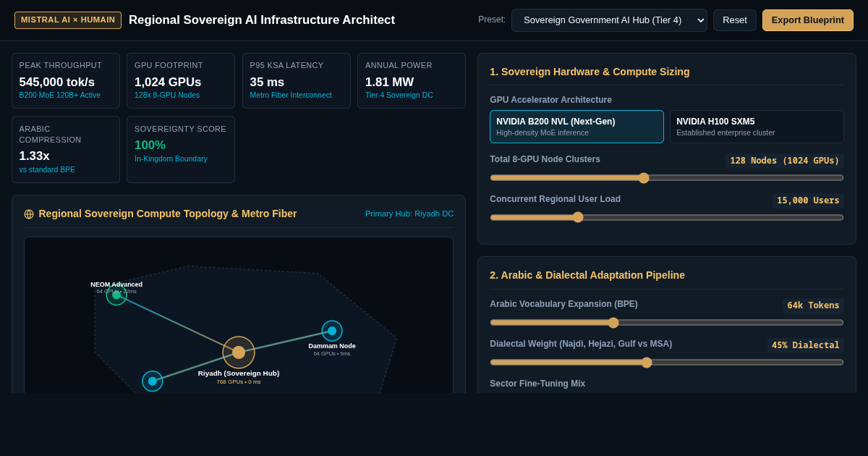
Task: Click the Peak Throughput metric card
Action: tap(66, 81)
